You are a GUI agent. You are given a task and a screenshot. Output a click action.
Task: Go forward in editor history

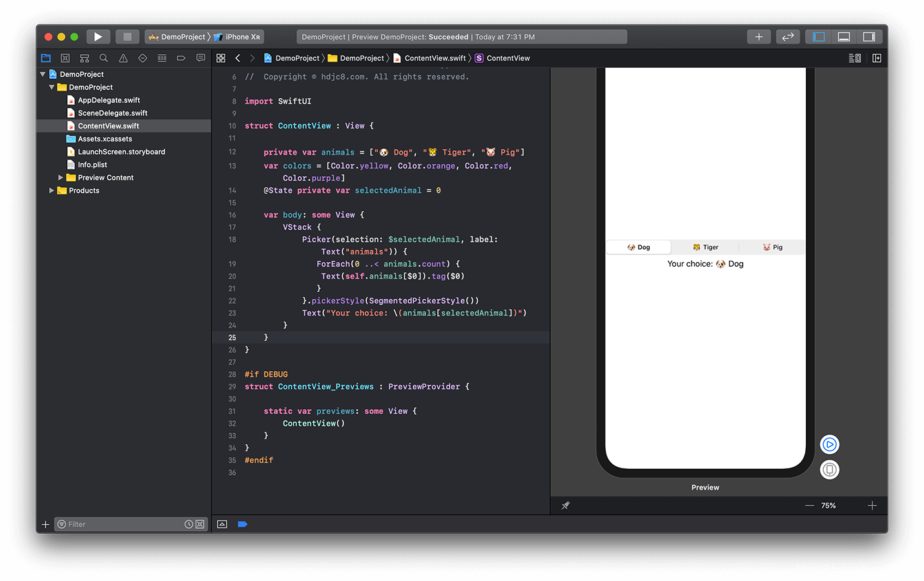(x=252, y=58)
